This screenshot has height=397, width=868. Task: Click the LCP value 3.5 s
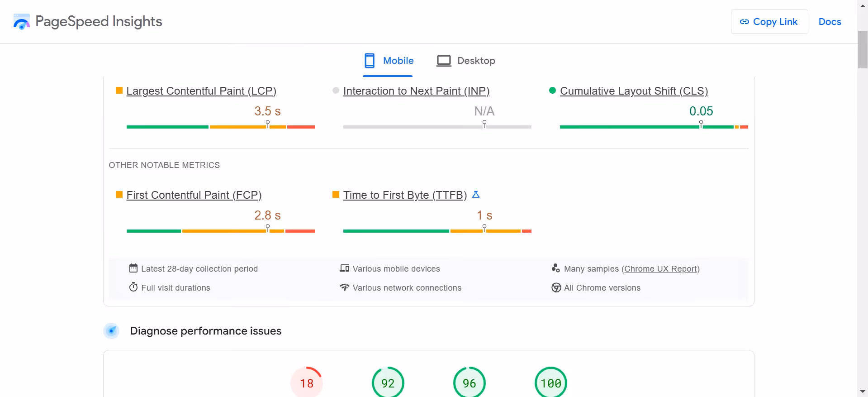[267, 111]
